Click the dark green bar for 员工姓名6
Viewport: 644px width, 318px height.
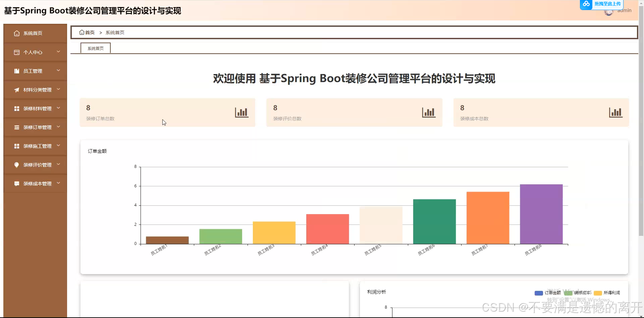click(x=434, y=221)
